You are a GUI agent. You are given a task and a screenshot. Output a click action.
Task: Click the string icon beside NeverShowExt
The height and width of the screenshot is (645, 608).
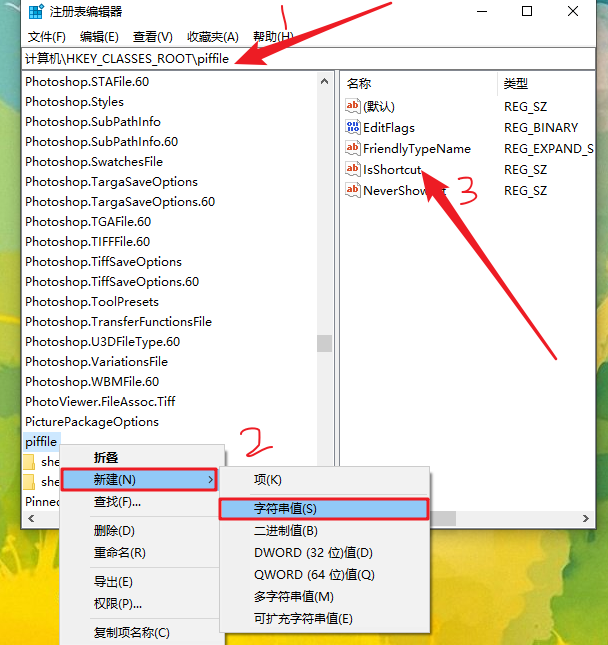click(352, 191)
